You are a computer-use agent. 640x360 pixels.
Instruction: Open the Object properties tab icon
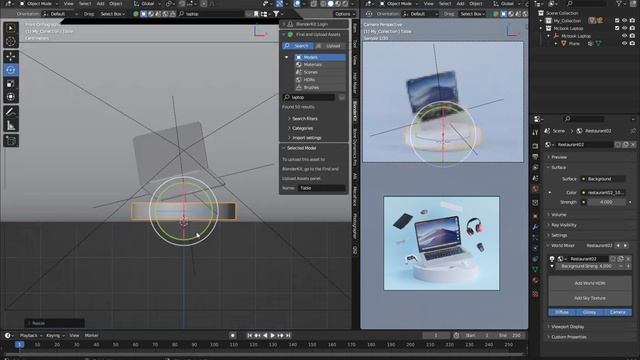pyautogui.click(x=535, y=216)
